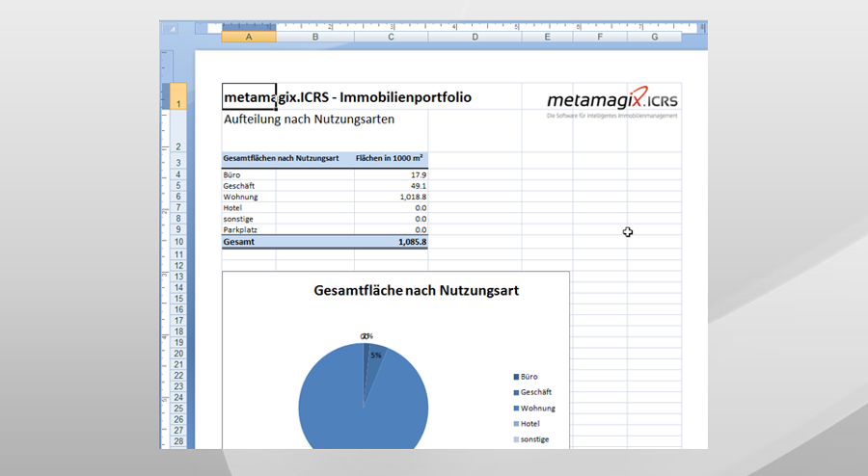Click the metamagix ICRS logo image
This screenshot has height=476, width=868.
tap(611, 102)
